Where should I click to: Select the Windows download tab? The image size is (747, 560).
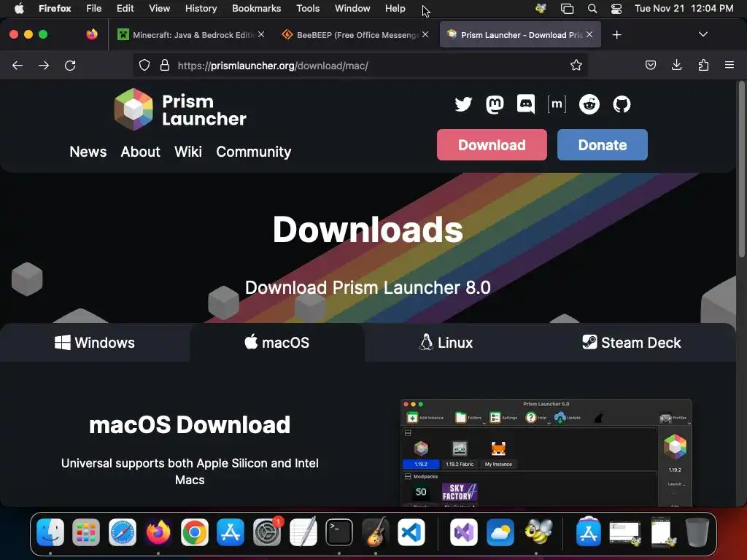pyautogui.click(x=95, y=343)
